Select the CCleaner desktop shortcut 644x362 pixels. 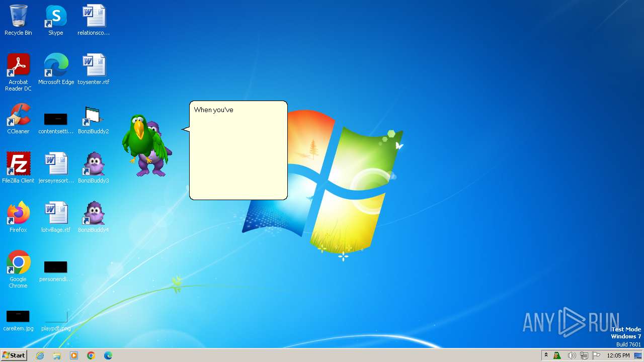click(18, 119)
